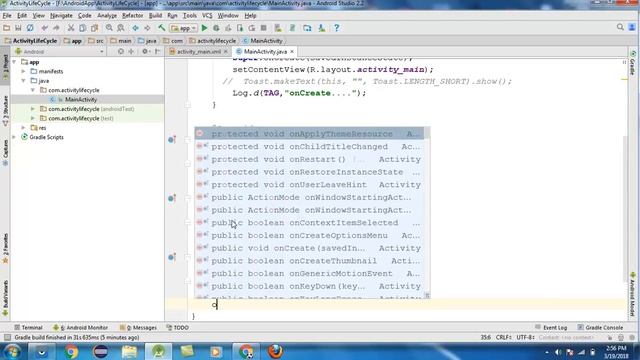This screenshot has height=360, width=640.
Task: Click the Debug app bug icon
Action: pyautogui.click(x=216, y=28)
